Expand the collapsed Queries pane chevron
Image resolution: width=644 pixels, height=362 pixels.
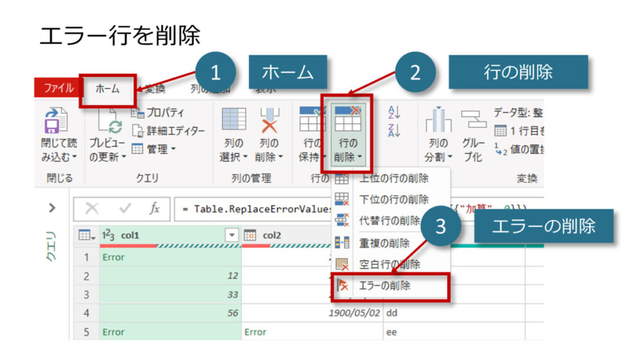(x=53, y=207)
